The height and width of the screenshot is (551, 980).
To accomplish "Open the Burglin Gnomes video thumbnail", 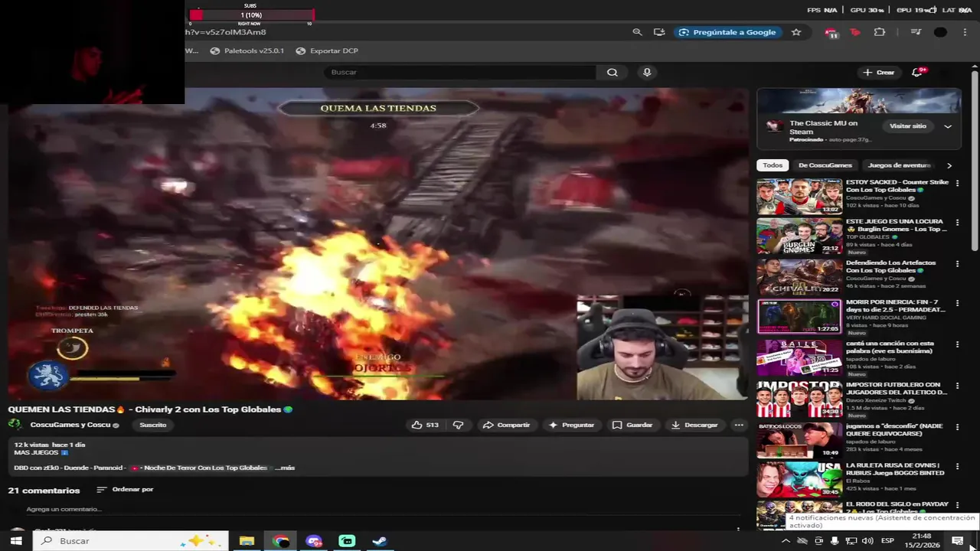I will point(799,236).
